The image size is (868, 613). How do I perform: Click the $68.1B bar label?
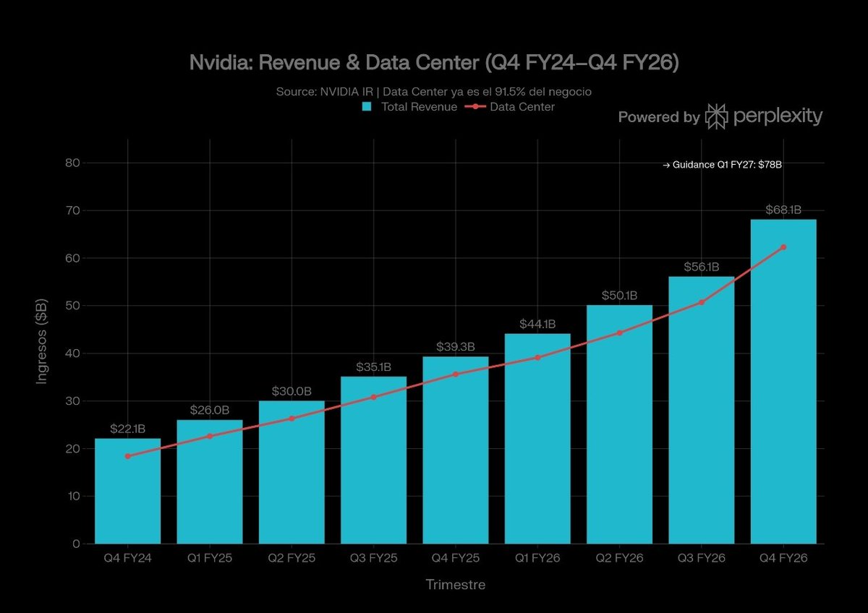click(x=783, y=210)
